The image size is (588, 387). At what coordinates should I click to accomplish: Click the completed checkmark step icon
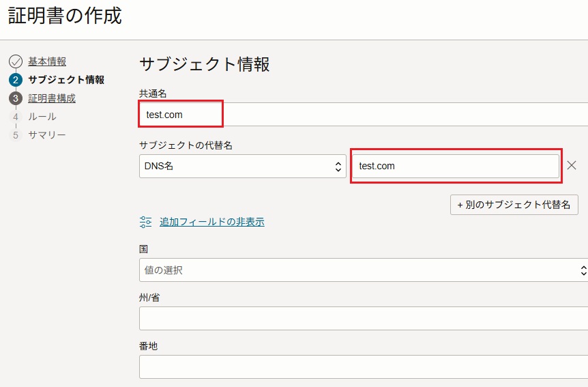16,61
